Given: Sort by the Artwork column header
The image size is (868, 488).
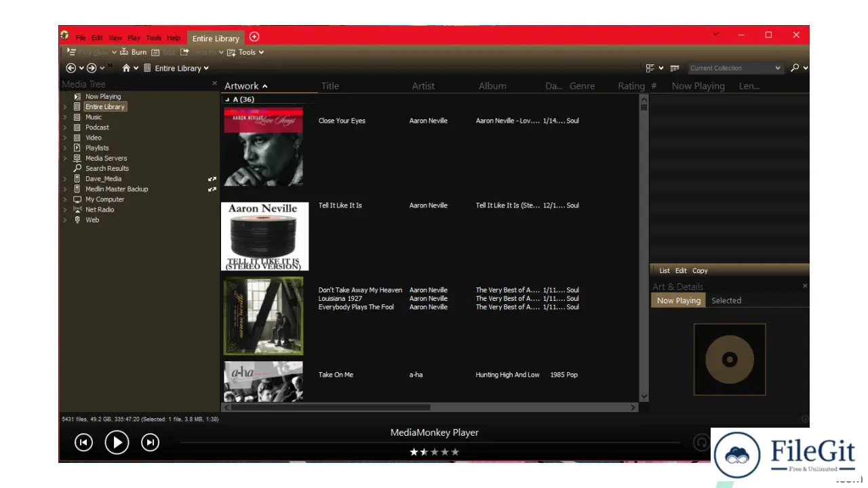Looking at the screenshot, I should 270,86.
